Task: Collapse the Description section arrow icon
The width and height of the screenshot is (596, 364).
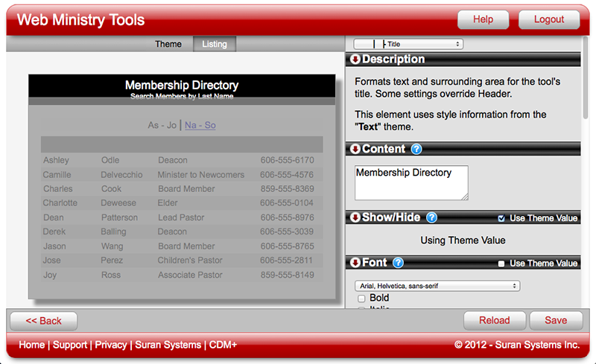Action: coord(355,60)
